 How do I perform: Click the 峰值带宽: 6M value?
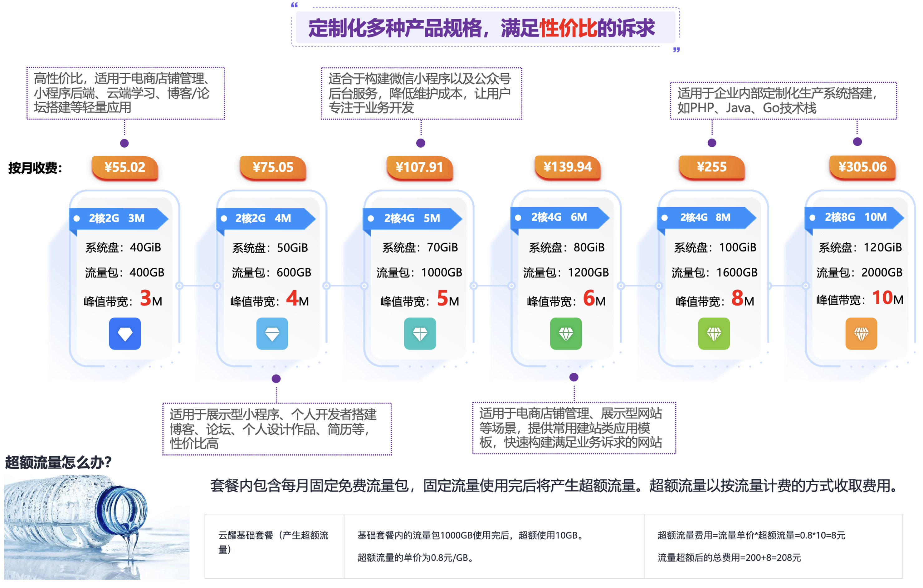(x=567, y=299)
